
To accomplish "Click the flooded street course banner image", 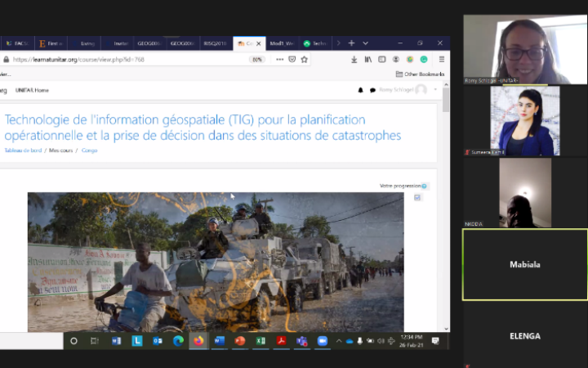I will (x=216, y=263).
